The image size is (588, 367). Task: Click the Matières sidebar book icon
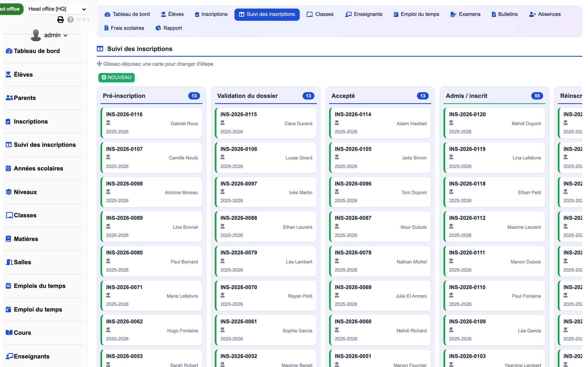coord(8,239)
